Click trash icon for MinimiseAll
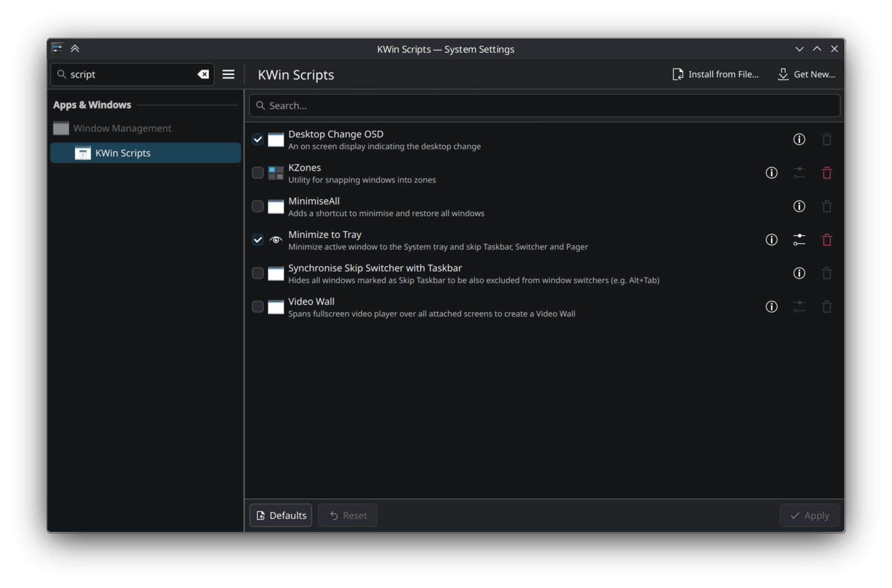The width and height of the screenshot is (892, 588). pyautogui.click(x=827, y=207)
